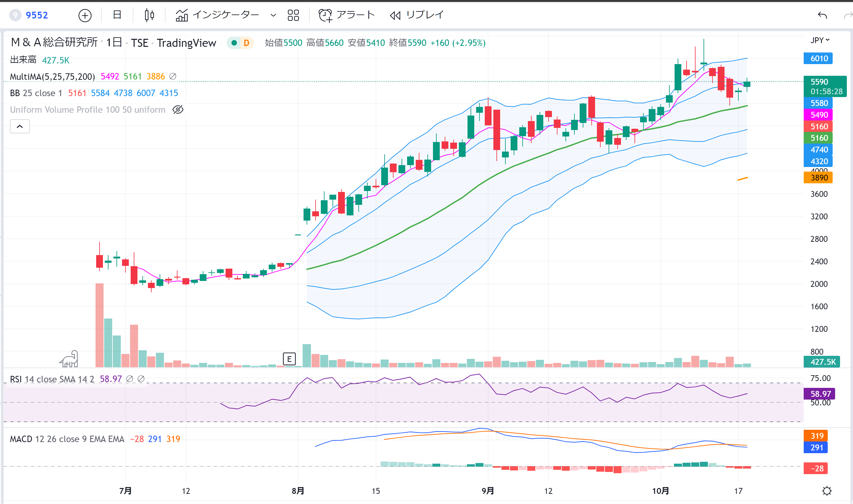Click the 6010 price label on scale

pyautogui.click(x=818, y=59)
